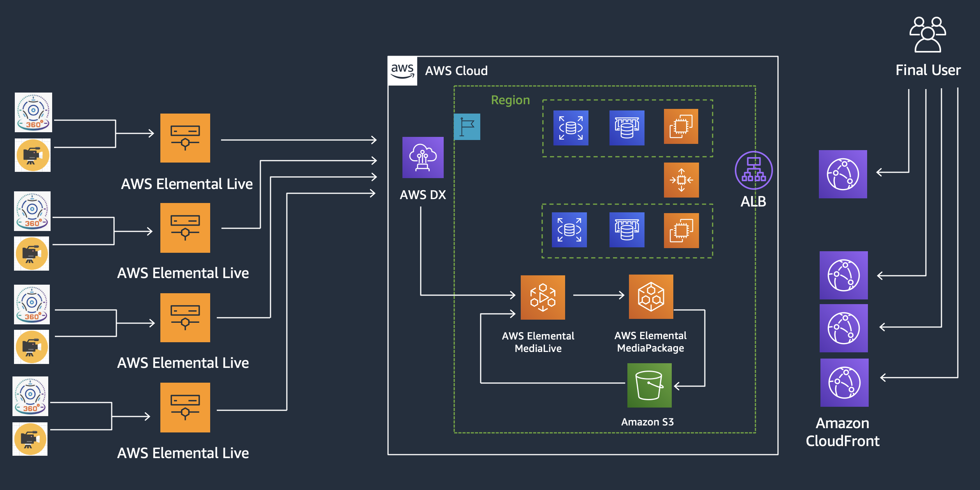This screenshot has height=490, width=980.
Task: Select the AWS Elemental MediaPackage icon
Action: click(651, 297)
